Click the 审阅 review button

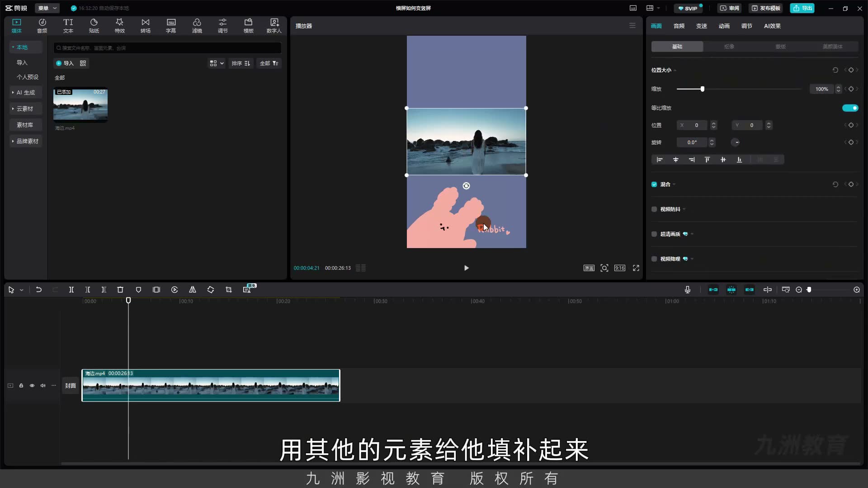[730, 8]
